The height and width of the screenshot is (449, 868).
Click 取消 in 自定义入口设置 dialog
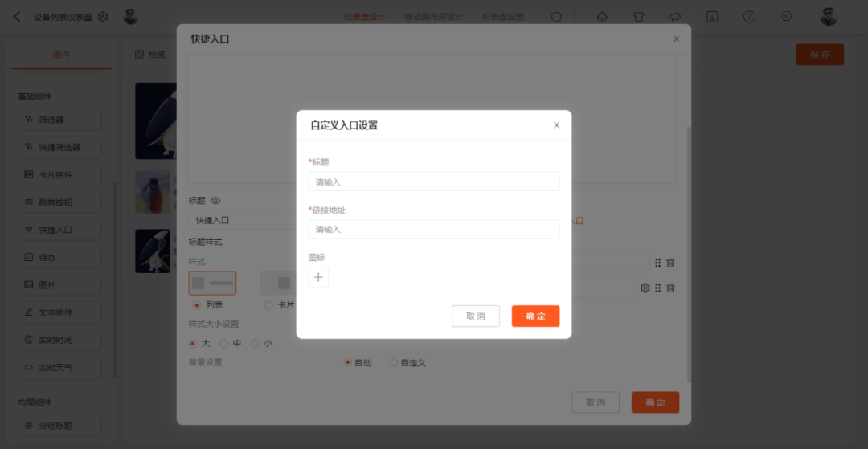[x=476, y=316]
